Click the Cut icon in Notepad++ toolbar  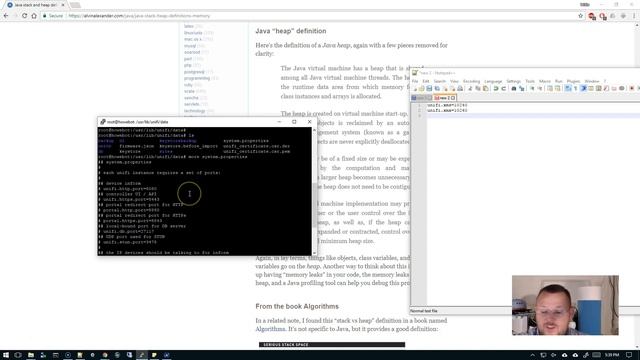470,89
